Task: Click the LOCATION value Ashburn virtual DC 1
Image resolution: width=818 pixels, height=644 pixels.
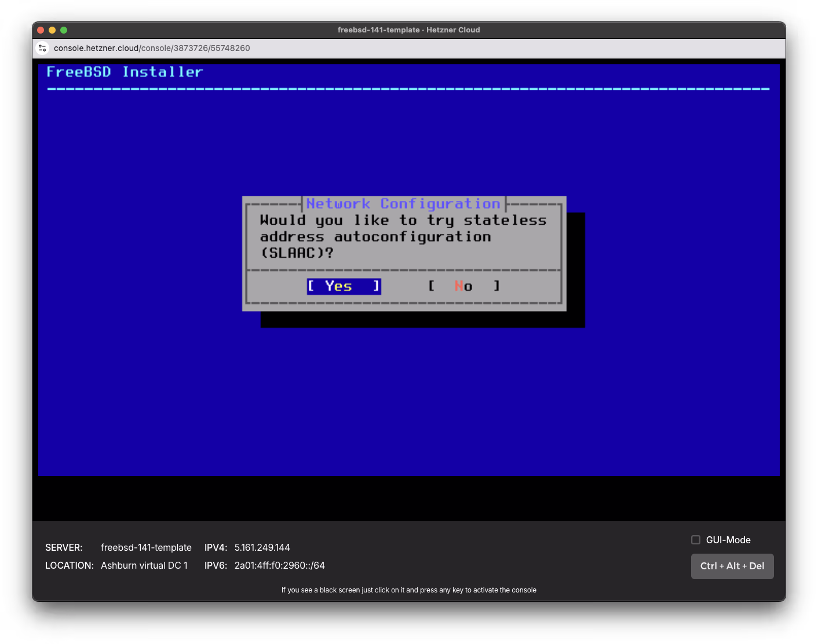Action: coord(144,565)
